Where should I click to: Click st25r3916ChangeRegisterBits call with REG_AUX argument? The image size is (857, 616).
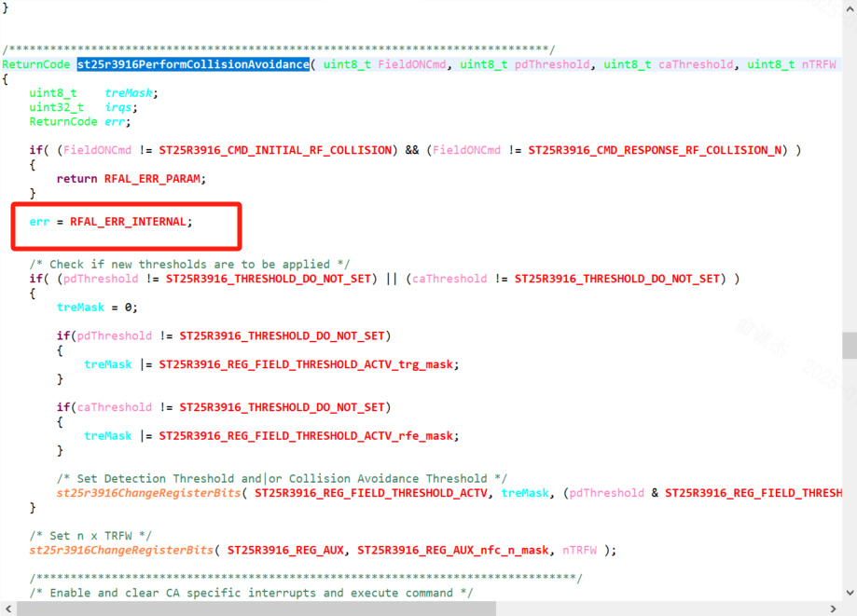(x=121, y=550)
